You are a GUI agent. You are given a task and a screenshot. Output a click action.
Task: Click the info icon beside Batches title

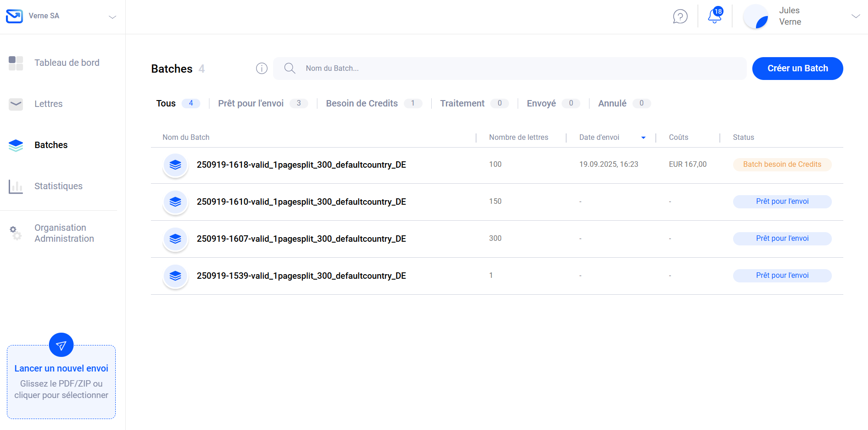(x=262, y=69)
